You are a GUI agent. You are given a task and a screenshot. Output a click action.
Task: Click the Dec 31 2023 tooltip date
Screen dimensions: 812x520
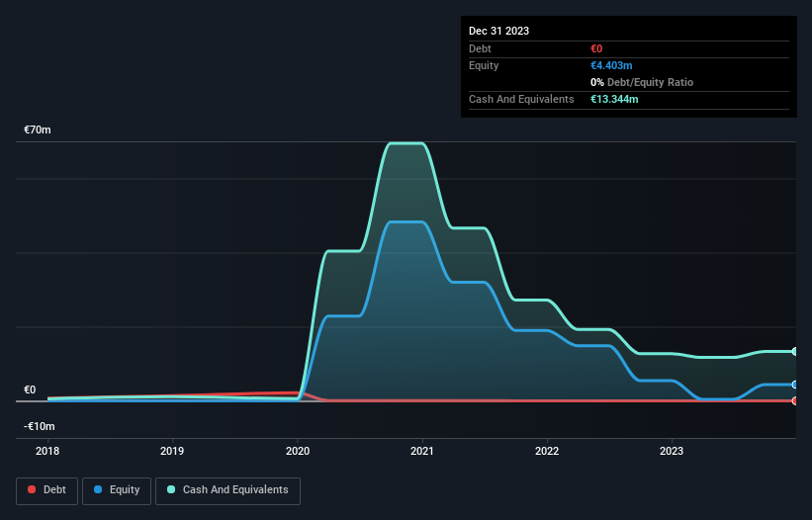coord(498,31)
